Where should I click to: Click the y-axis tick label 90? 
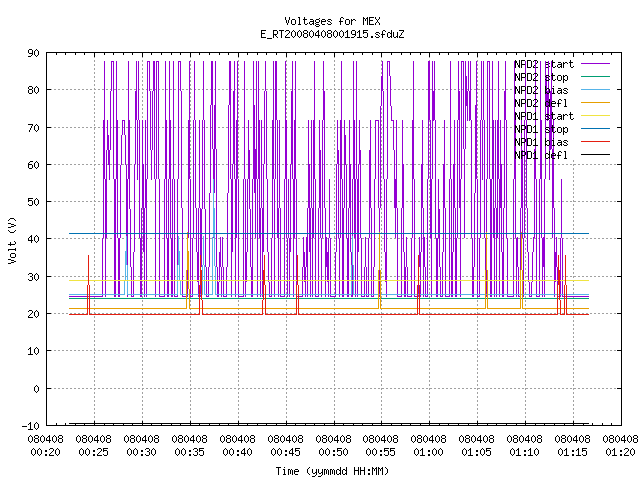pos(33,53)
